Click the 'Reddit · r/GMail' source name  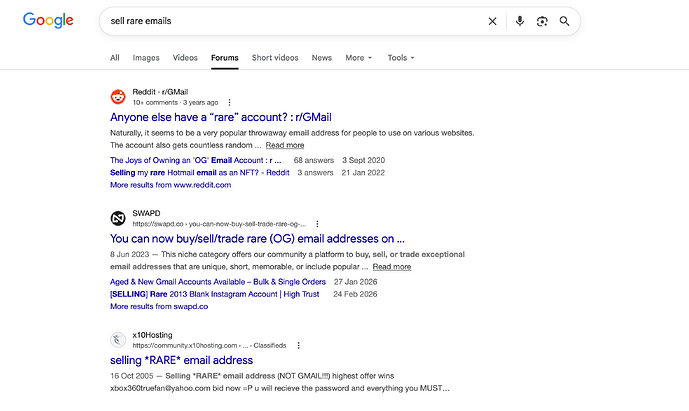(x=160, y=92)
